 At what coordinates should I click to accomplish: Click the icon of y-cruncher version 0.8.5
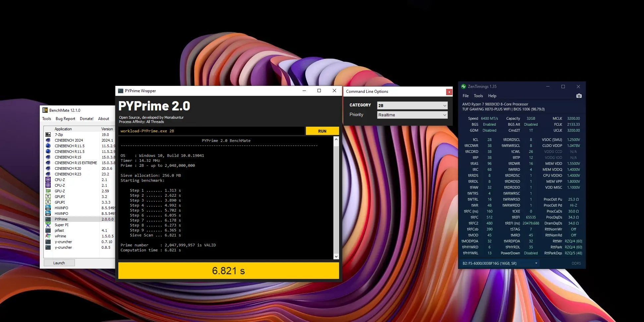[x=48, y=247]
